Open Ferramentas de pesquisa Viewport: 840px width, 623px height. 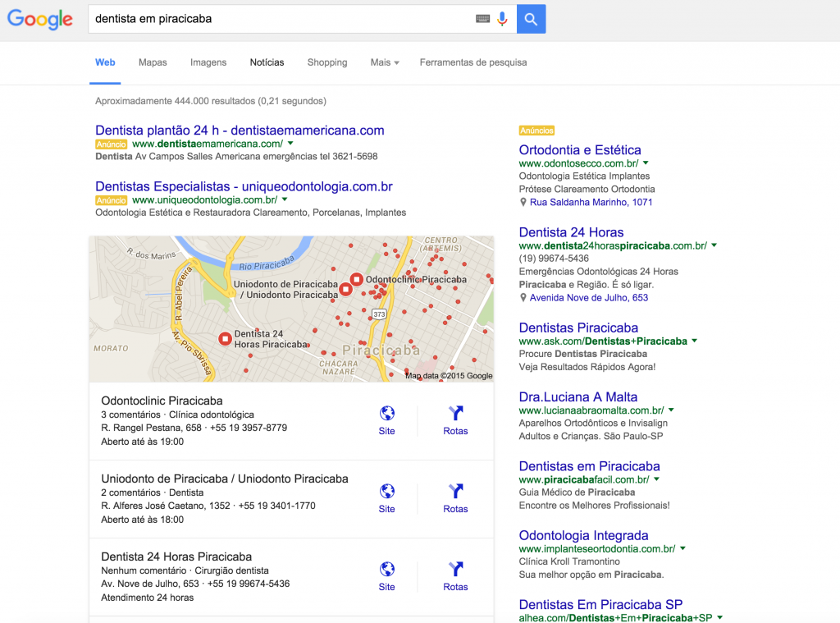[x=473, y=62]
